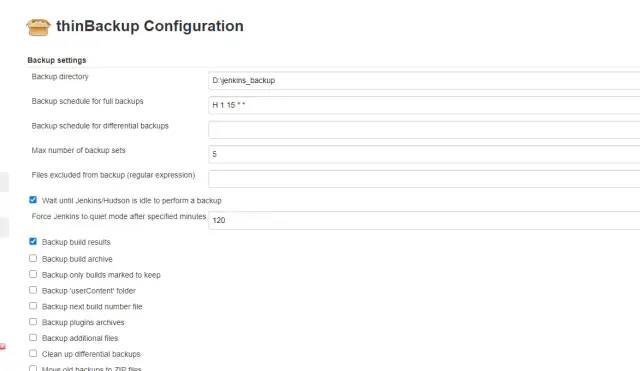
Task: Click the small red icon at left edge
Action: click(x=2, y=347)
